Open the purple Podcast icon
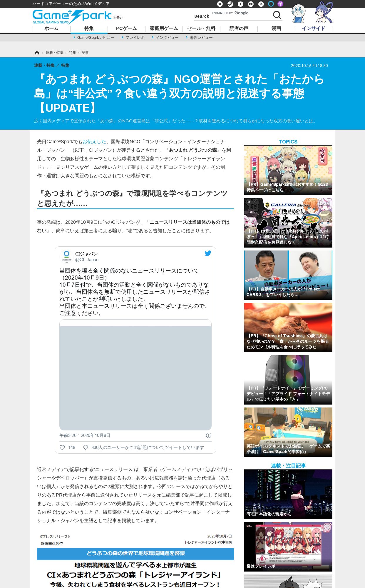This screenshot has height=588, width=365. pyautogui.click(x=280, y=4)
